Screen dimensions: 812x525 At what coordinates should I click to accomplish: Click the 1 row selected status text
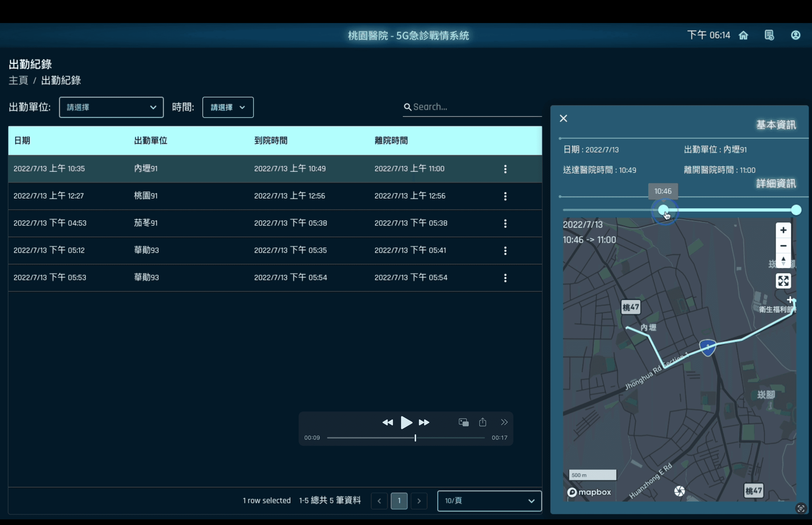pos(266,501)
